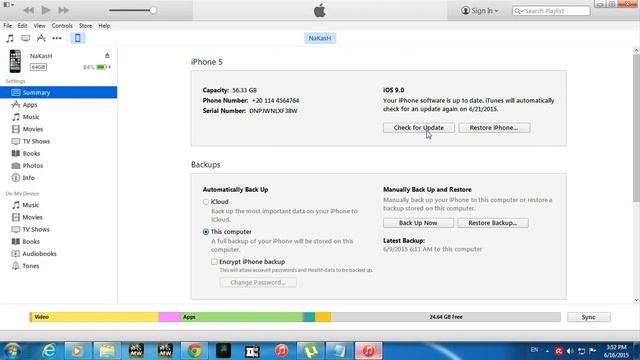Click the Restore Backup button
The height and width of the screenshot is (360, 640).
tap(493, 223)
